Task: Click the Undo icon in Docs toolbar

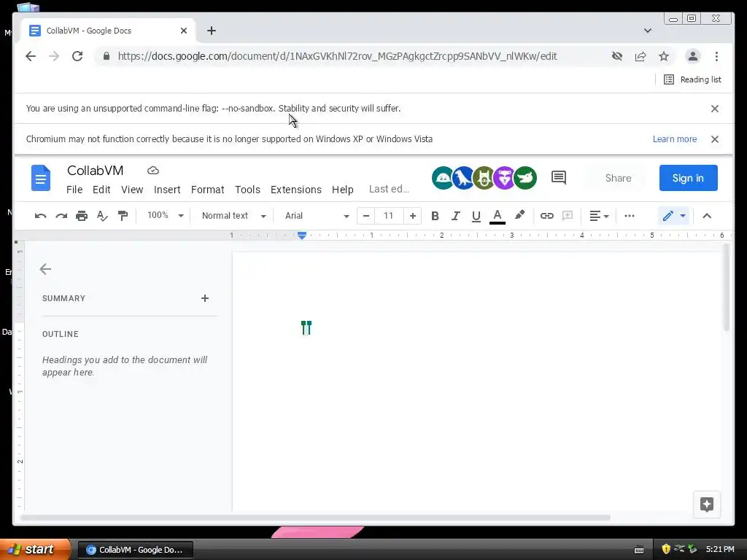Action: (41, 216)
